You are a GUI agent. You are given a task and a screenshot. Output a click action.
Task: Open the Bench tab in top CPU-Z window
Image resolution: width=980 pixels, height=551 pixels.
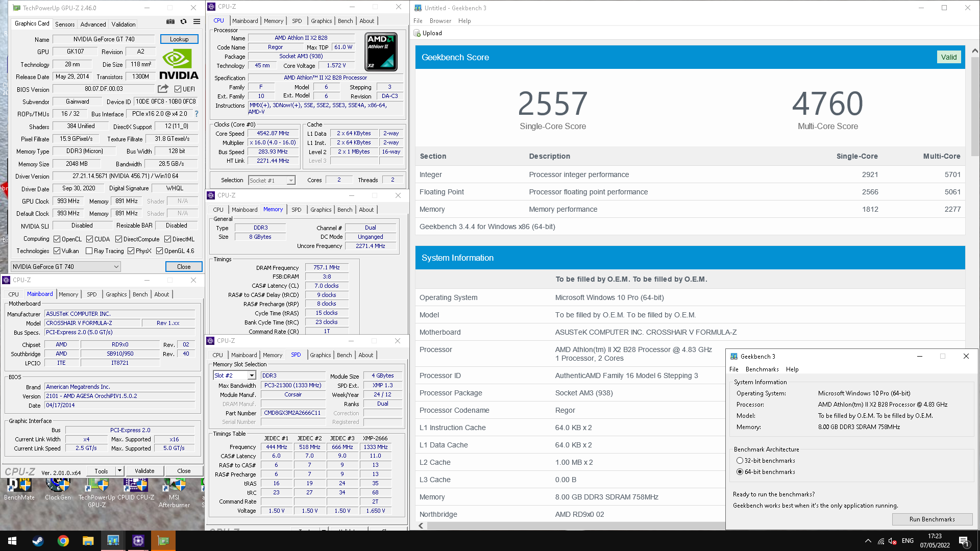346,21
